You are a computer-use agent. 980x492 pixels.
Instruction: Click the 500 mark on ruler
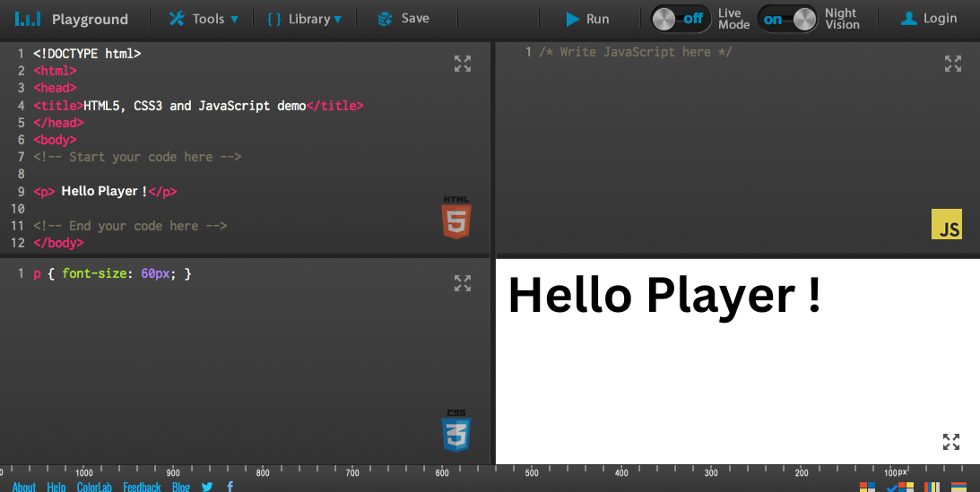click(x=532, y=472)
